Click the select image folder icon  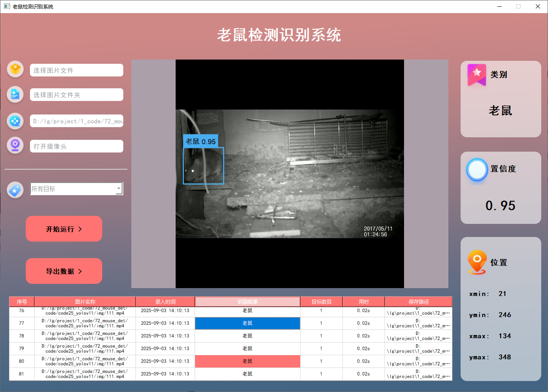point(16,94)
